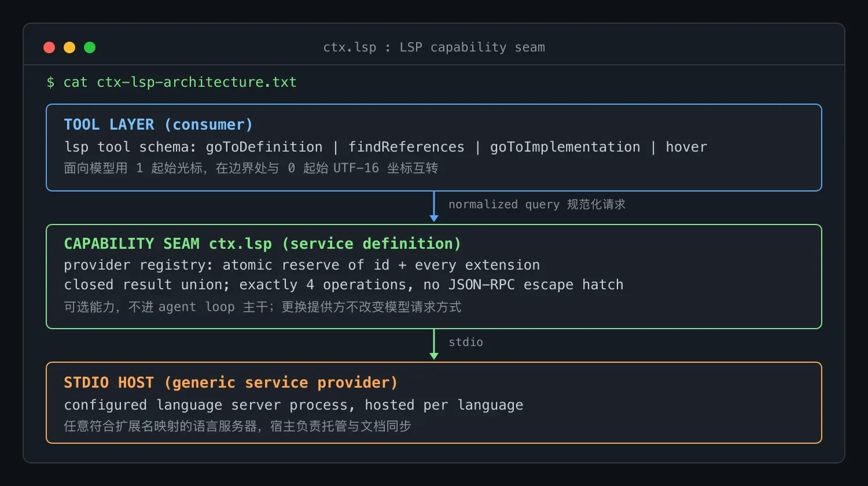
Task: Click the Chinese line ending with 文档同步
Action: (x=238, y=426)
